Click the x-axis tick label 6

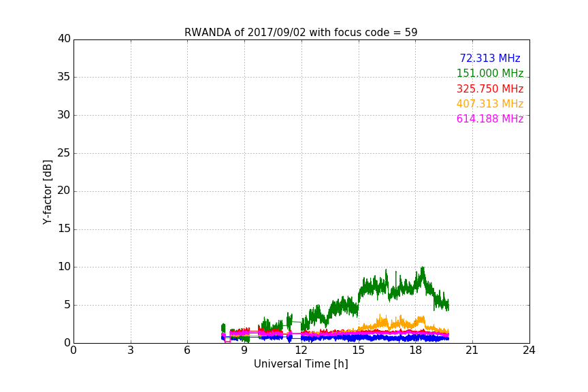[x=187, y=350]
